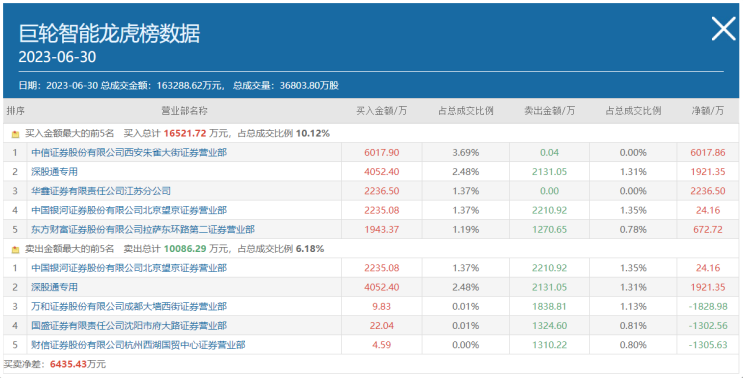Image resolution: width=743 pixels, height=378 pixels.
Task: Open 国盛证券沈阳市府大路证券营业部 link
Action: tap(129, 326)
